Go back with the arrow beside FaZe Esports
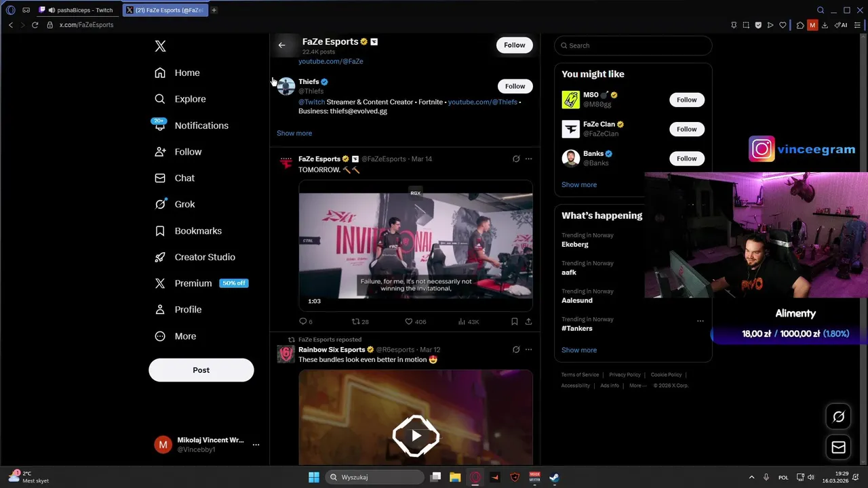Screen dimensions: 868x488 tap(281, 45)
